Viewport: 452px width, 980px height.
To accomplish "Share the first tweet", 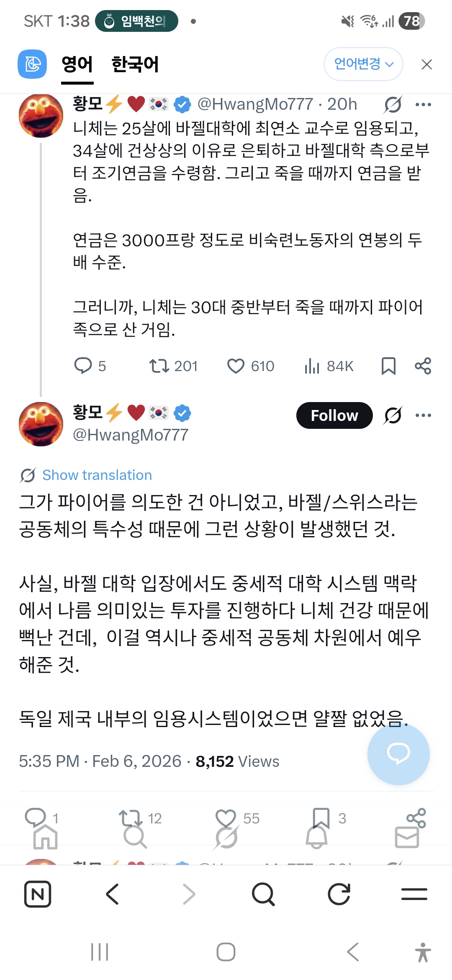I will coord(423,366).
